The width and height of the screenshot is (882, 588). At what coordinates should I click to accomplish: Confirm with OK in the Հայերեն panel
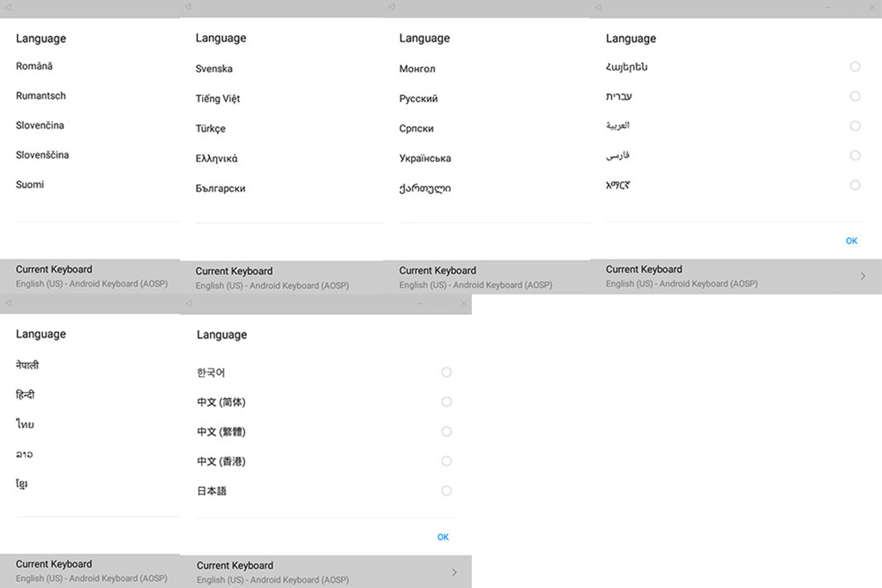851,241
